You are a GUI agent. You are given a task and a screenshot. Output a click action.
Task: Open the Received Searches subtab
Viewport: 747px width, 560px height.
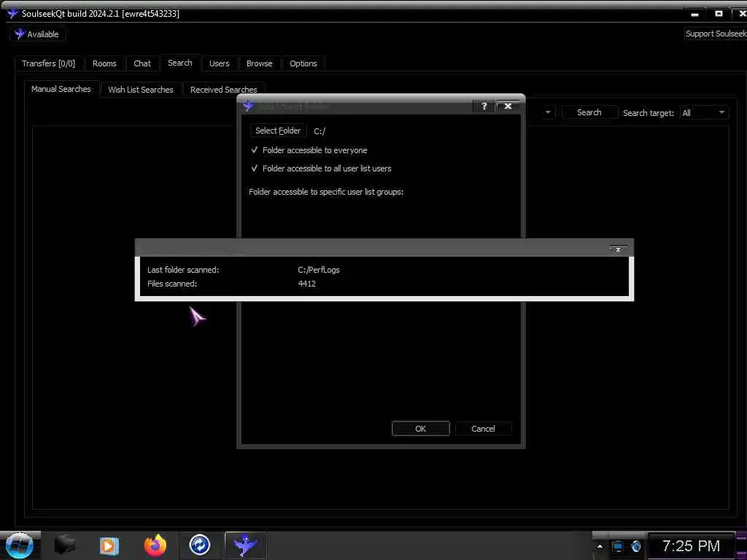point(223,90)
